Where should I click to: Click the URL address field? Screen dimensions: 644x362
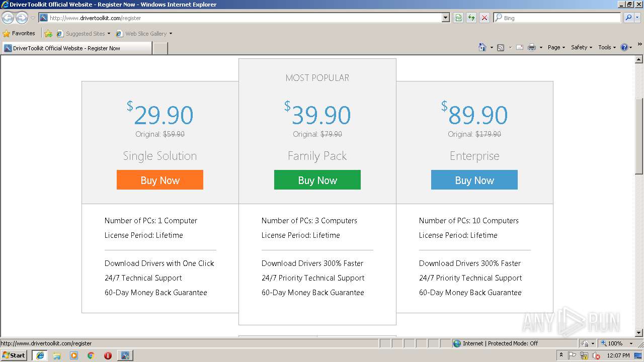(x=240, y=18)
